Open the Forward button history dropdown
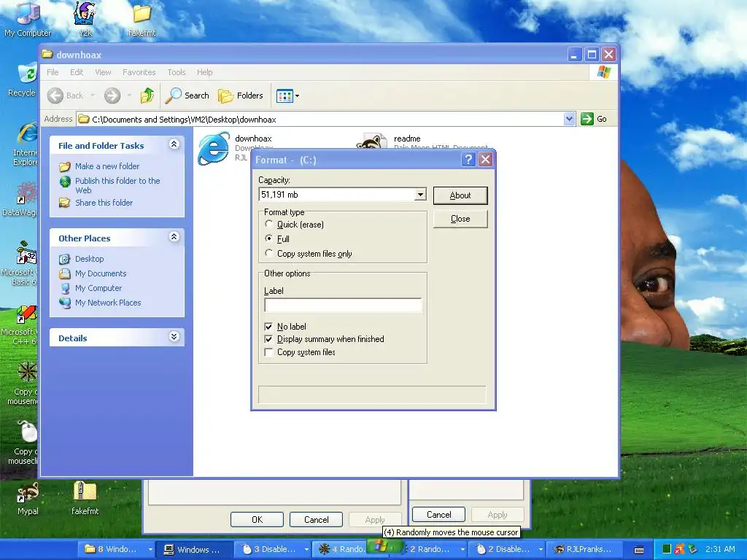This screenshot has height=560, width=747. pos(129,96)
